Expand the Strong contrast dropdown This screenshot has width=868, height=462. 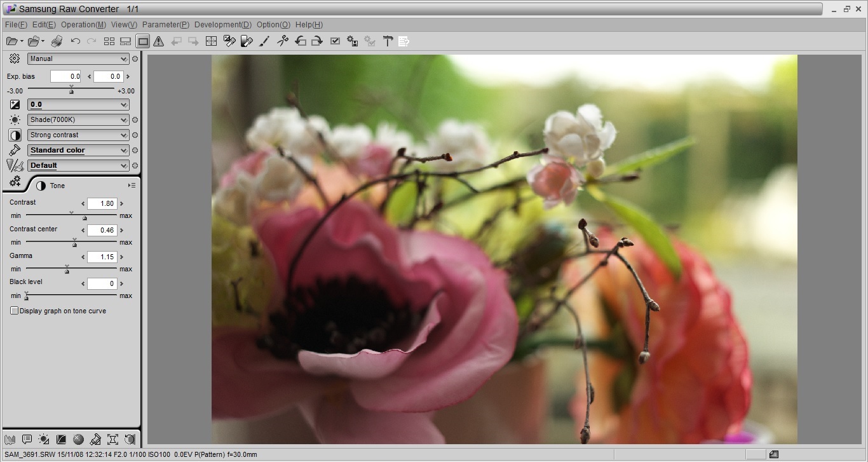click(x=78, y=135)
